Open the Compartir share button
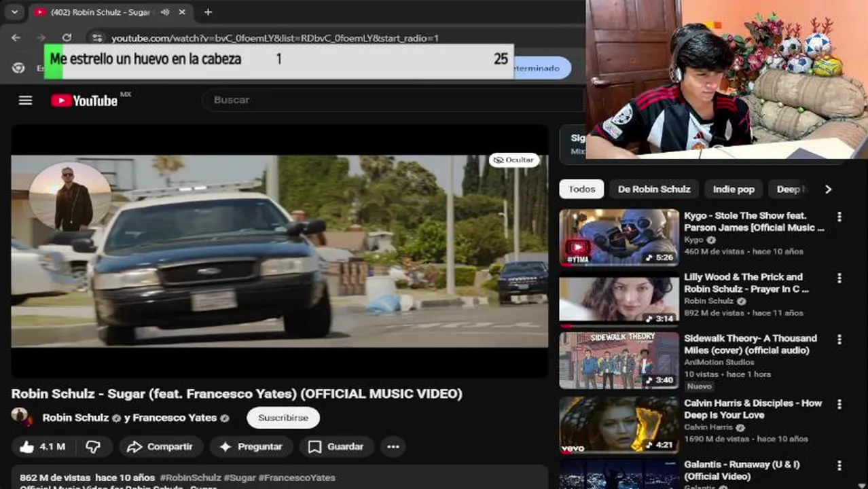The width and height of the screenshot is (868, 489). click(x=160, y=447)
